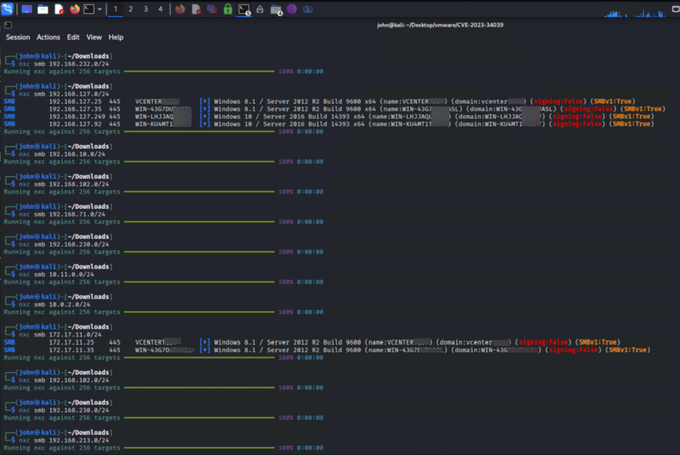This screenshot has height=455, width=680.
Task: Switch to workspace 4
Action: coord(160,9)
